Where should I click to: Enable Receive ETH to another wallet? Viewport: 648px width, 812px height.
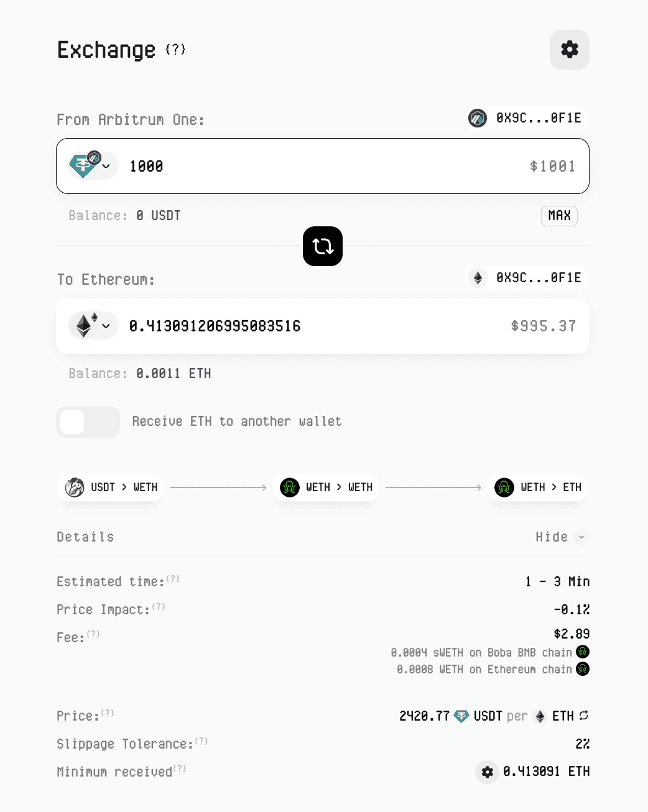point(88,422)
